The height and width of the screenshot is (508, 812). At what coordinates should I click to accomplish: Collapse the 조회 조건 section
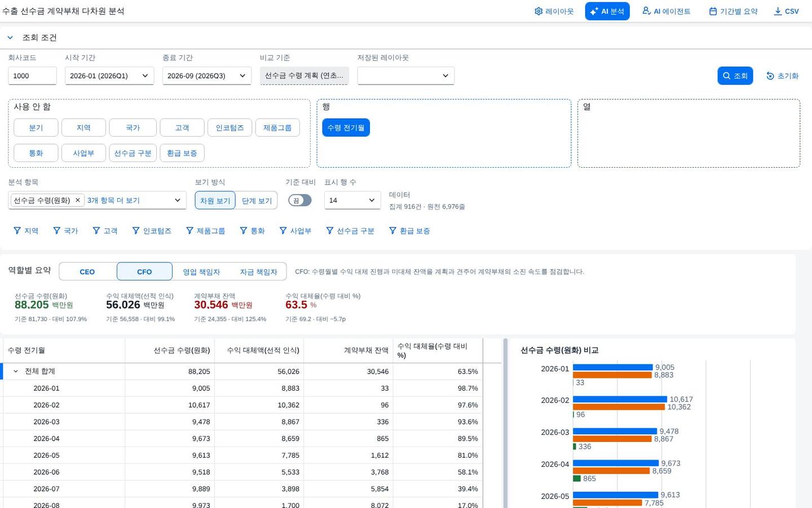[10, 38]
